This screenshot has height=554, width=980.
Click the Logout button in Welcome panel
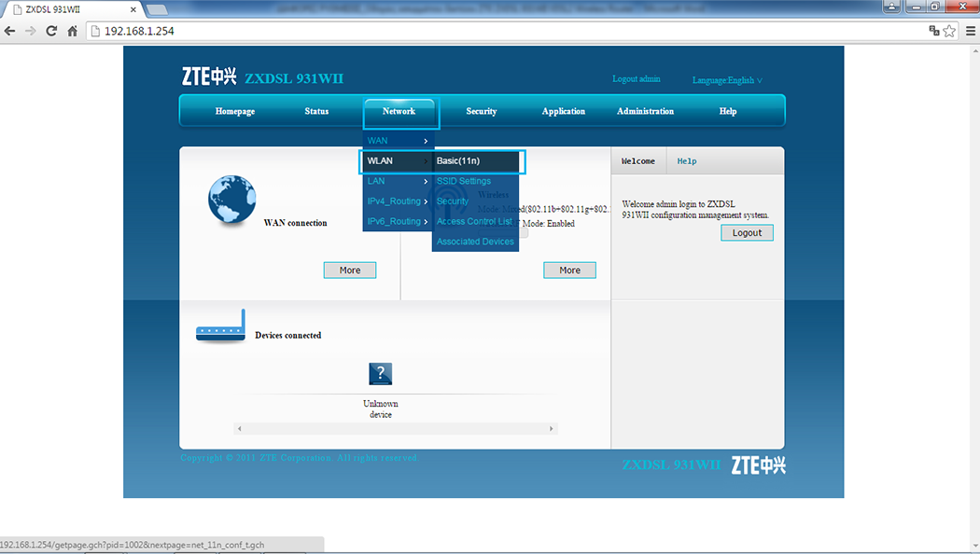coord(747,232)
